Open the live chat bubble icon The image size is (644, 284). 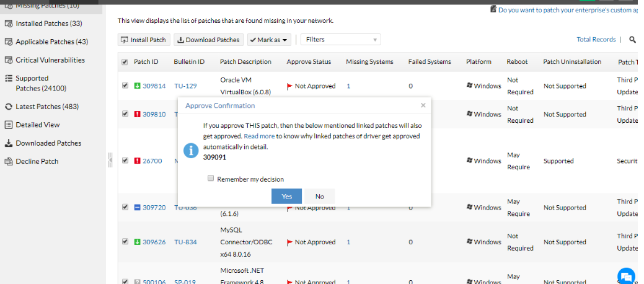(x=626, y=277)
